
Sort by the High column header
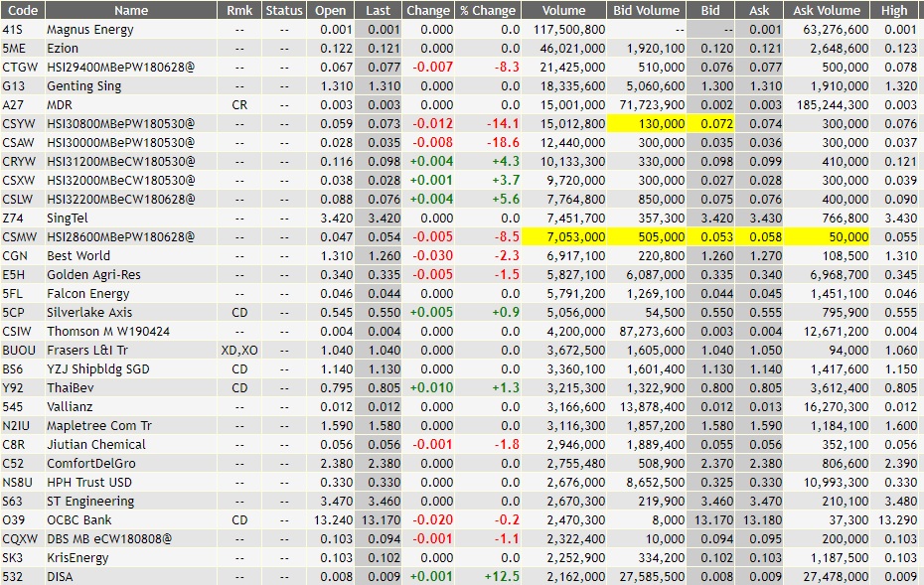[894, 11]
